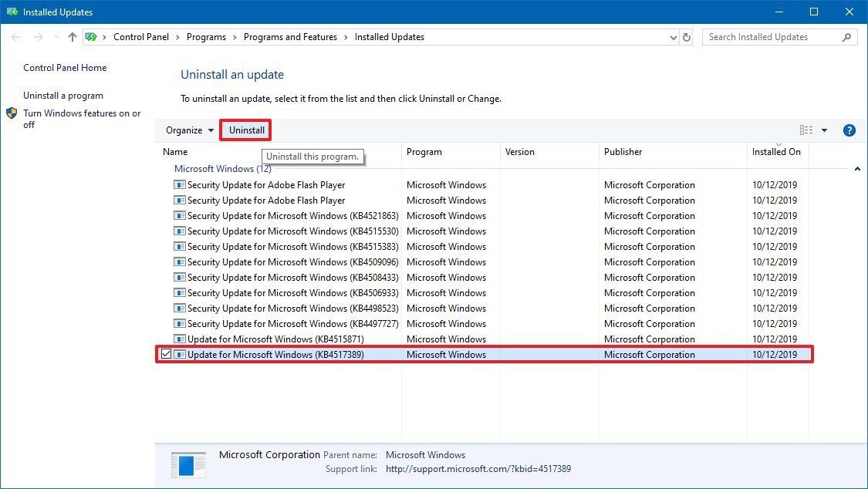Change view with the view icon
This screenshot has width=868, height=489.
(x=806, y=130)
